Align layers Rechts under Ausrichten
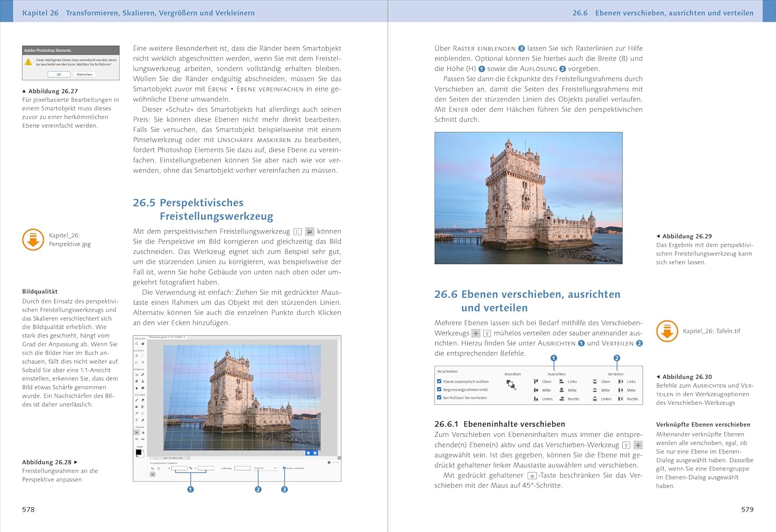 [x=569, y=399]
